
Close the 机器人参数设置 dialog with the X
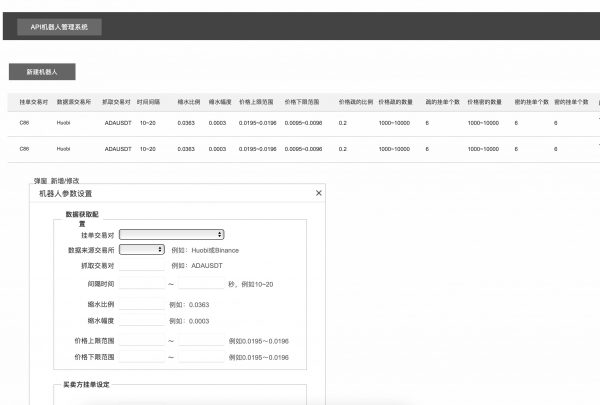[318, 193]
